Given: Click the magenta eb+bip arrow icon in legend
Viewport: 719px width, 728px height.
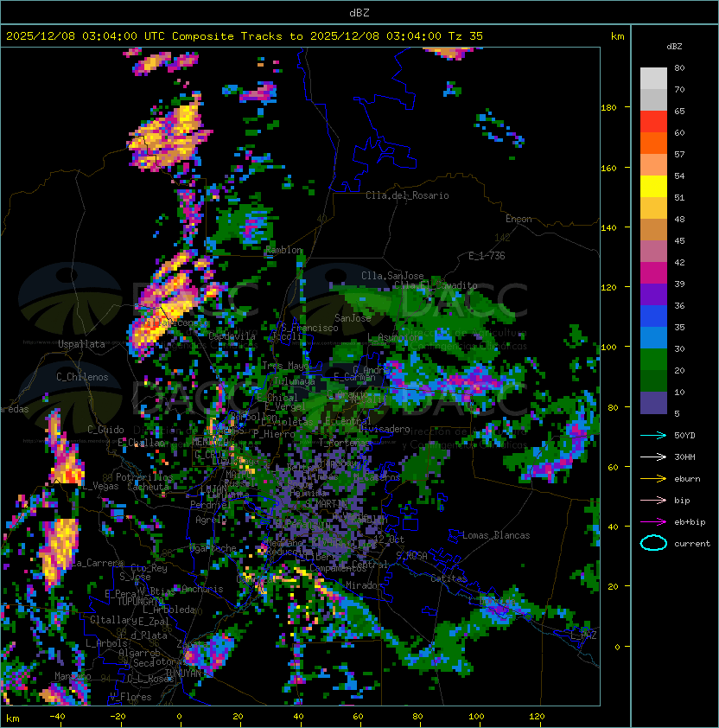Looking at the screenshot, I should point(653,522).
